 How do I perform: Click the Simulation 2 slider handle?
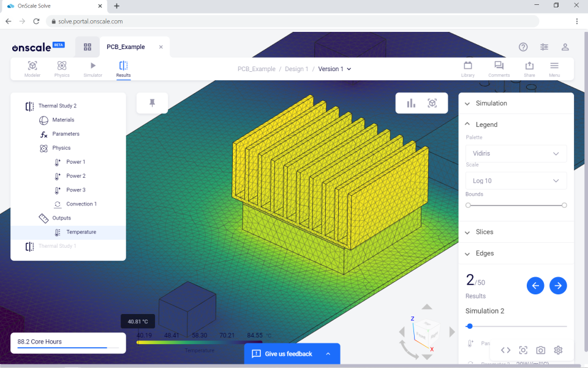click(470, 326)
